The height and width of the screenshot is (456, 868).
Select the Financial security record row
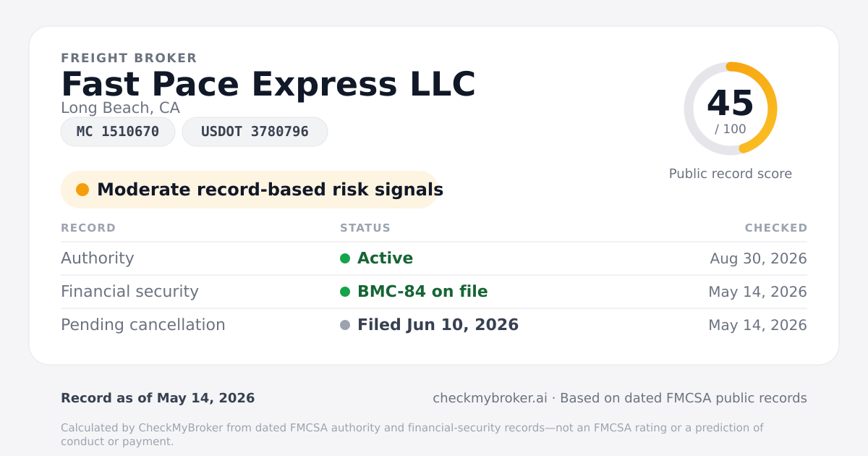[x=434, y=292]
